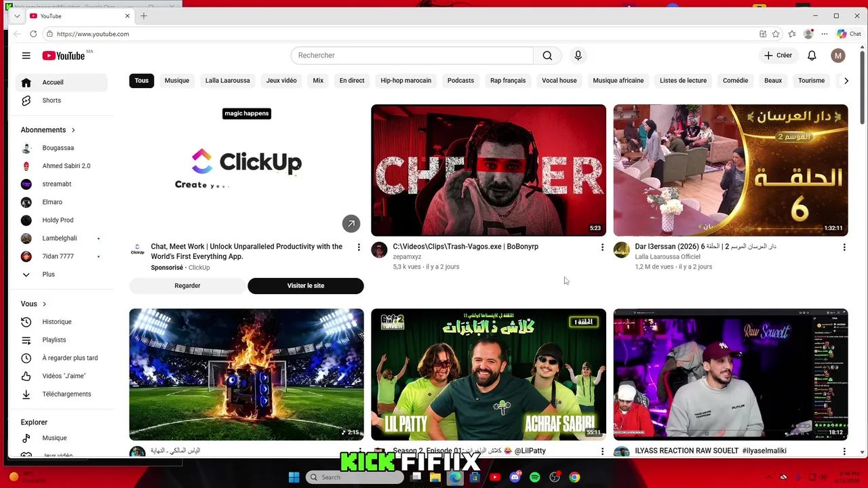
Task: Open À regarder plus tard
Action: click(61, 358)
